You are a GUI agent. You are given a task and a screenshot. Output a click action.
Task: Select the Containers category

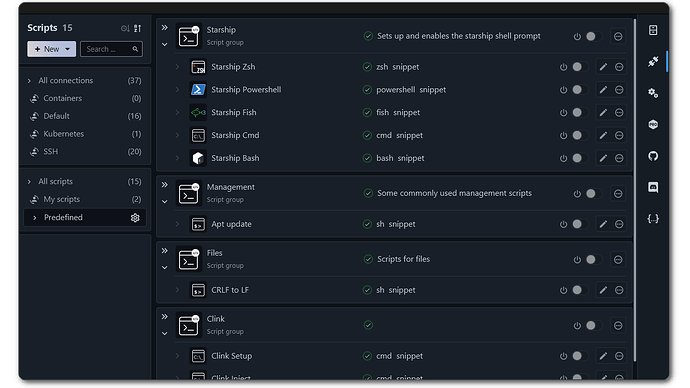click(85, 99)
